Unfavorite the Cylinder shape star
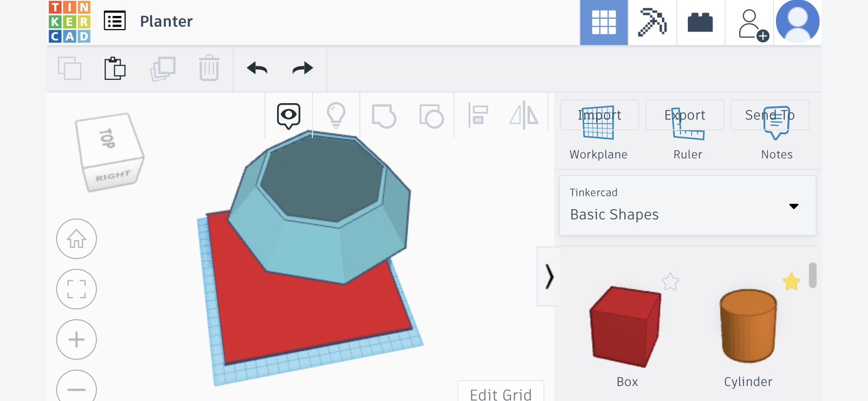 click(791, 281)
